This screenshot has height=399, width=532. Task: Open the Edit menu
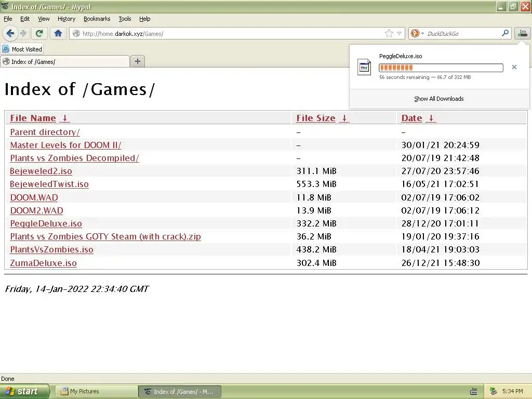pos(25,19)
